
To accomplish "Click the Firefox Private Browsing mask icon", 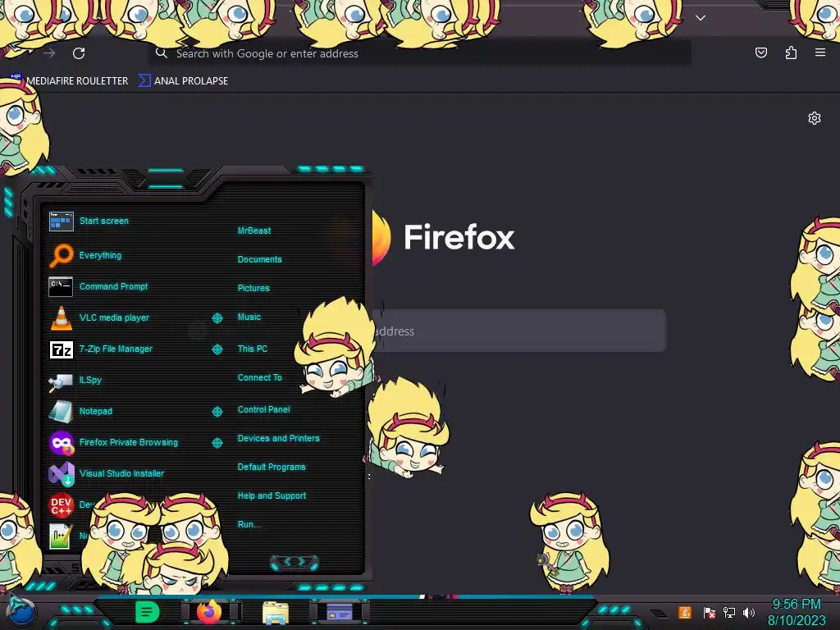I will coord(62,442).
